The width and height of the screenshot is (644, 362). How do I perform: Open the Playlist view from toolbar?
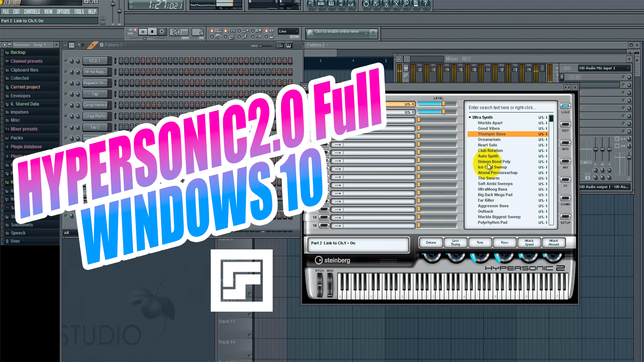pyautogui.click(x=312, y=4)
